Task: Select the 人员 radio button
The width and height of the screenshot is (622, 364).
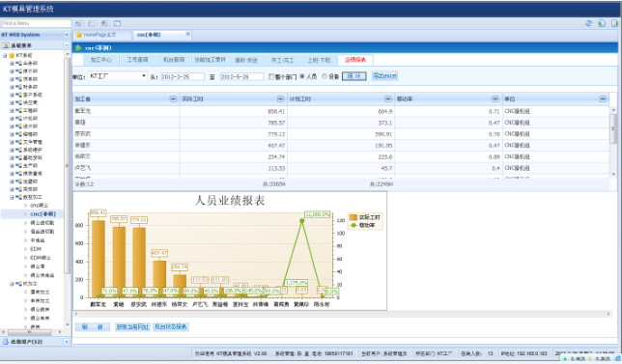Action: (302, 76)
